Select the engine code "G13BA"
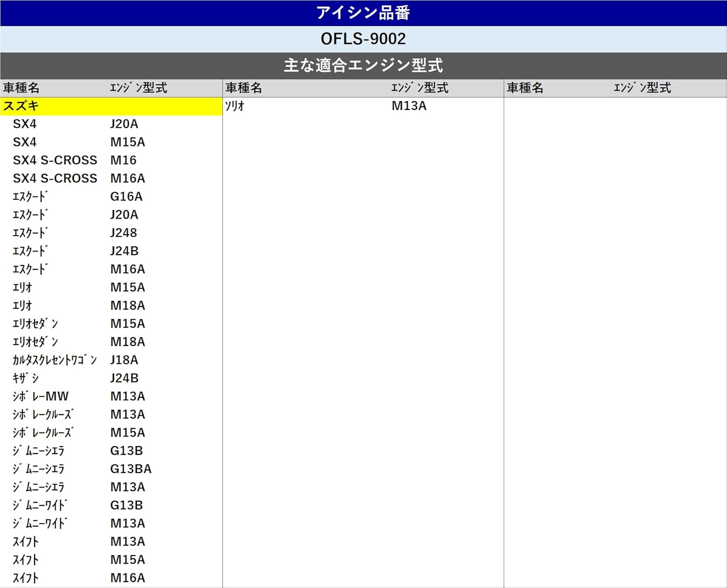 tap(131, 469)
